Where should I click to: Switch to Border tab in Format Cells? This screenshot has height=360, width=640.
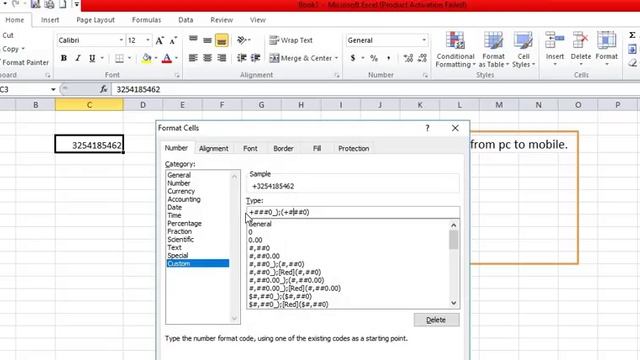coord(283,149)
